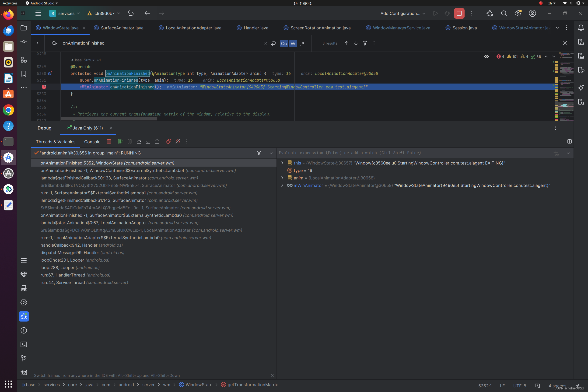This screenshot has height=392, width=588.
Task: Select the Threads & Variables tab
Action: click(56, 142)
